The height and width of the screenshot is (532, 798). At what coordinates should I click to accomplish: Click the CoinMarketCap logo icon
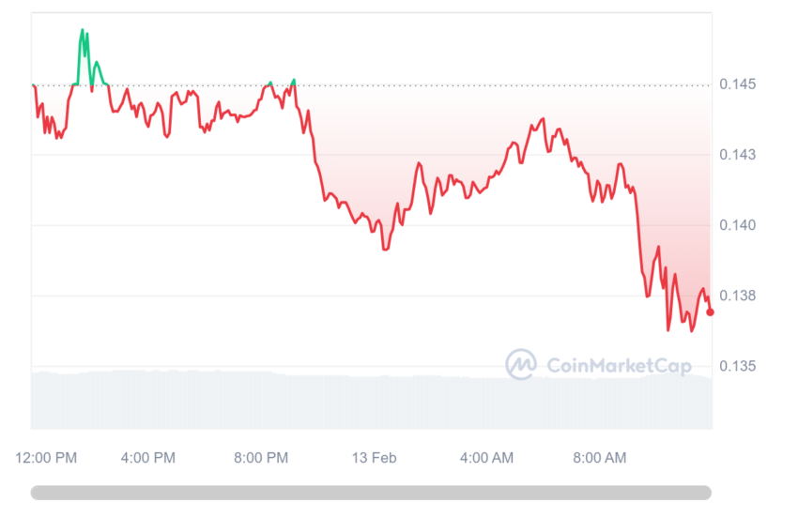(x=521, y=364)
